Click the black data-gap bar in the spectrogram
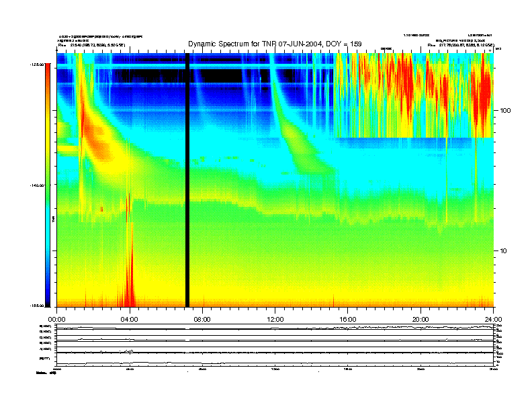 click(x=187, y=180)
